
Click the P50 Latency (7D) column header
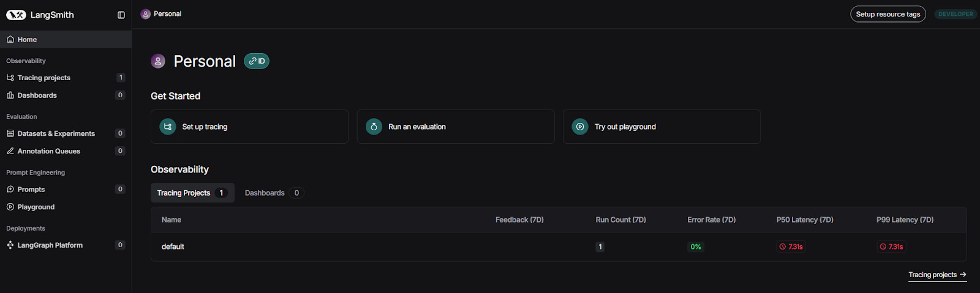coord(805,220)
